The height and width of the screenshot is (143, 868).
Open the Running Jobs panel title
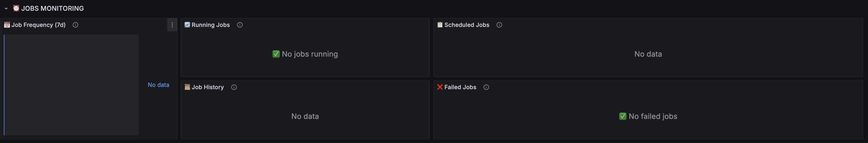click(210, 25)
